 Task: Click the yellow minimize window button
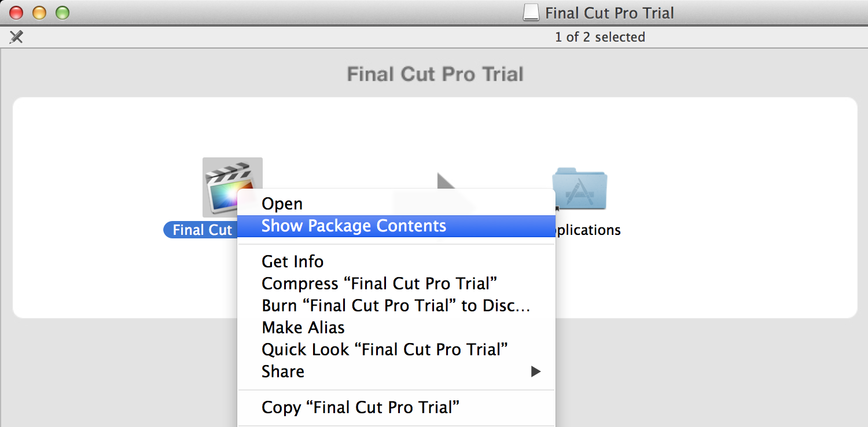point(39,12)
